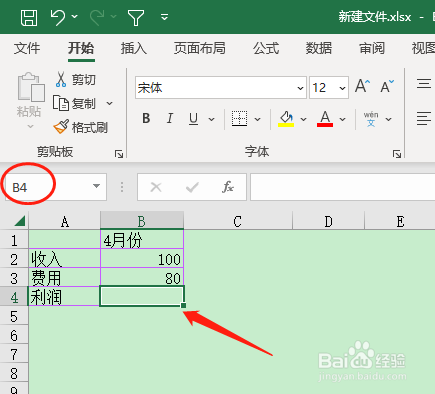Select cell B2 with value 100
Viewport: 435px width, 394px height.
pyautogui.click(x=142, y=259)
